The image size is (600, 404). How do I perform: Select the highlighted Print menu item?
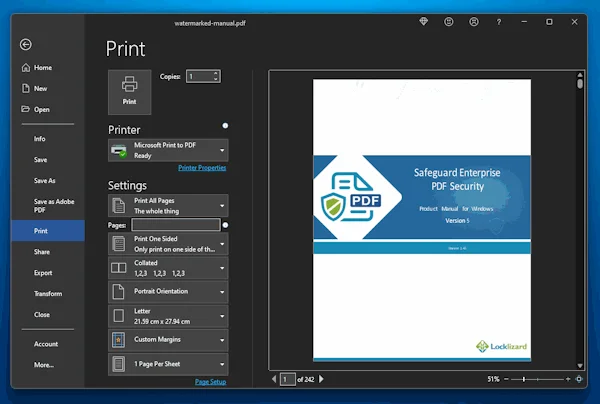pos(48,231)
